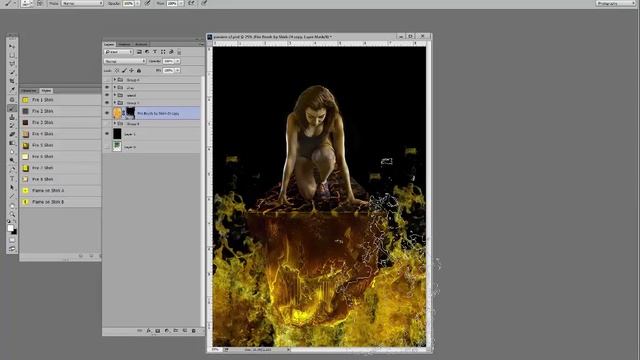Expand the Group 4 folder
Image resolution: width=640 pixels, height=360 pixels.
pyautogui.click(x=115, y=80)
